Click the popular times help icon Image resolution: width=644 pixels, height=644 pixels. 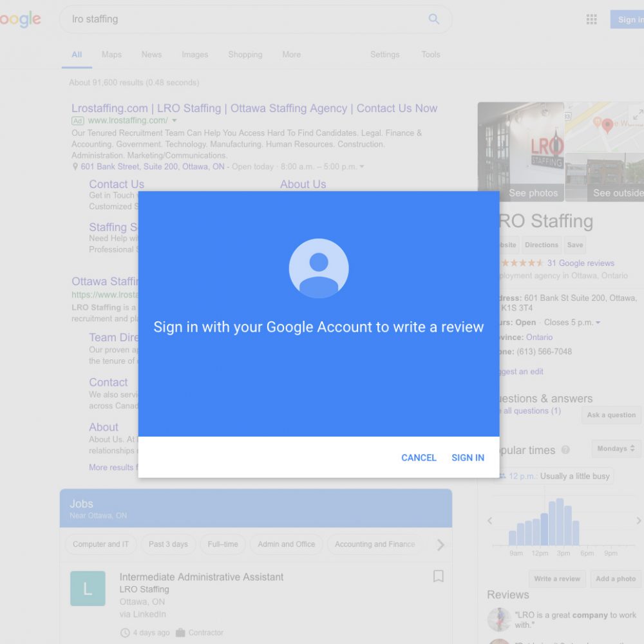[x=565, y=450]
